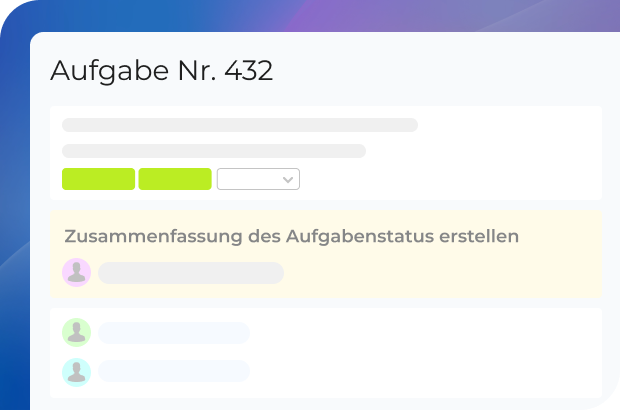Click the 'Aufgabe Nr. 432' heading
Image resolution: width=620 pixels, height=410 pixels.
point(161,71)
